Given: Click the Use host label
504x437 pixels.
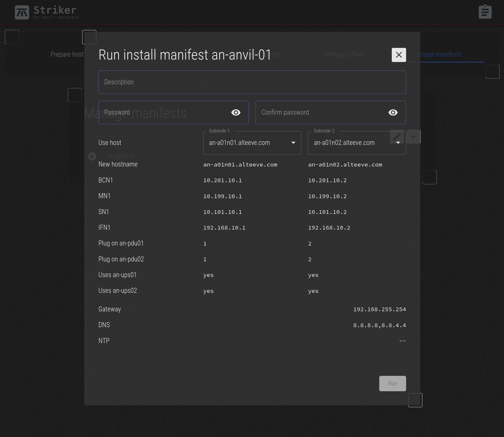Looking at the screenshot, I should (x=110, y=143).
